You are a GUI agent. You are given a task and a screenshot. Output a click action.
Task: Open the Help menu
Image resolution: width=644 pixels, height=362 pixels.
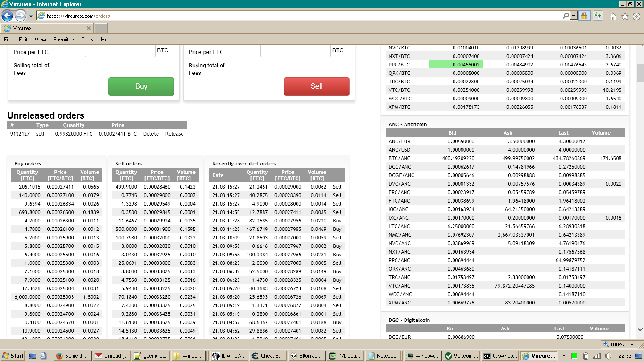(106, 40)
